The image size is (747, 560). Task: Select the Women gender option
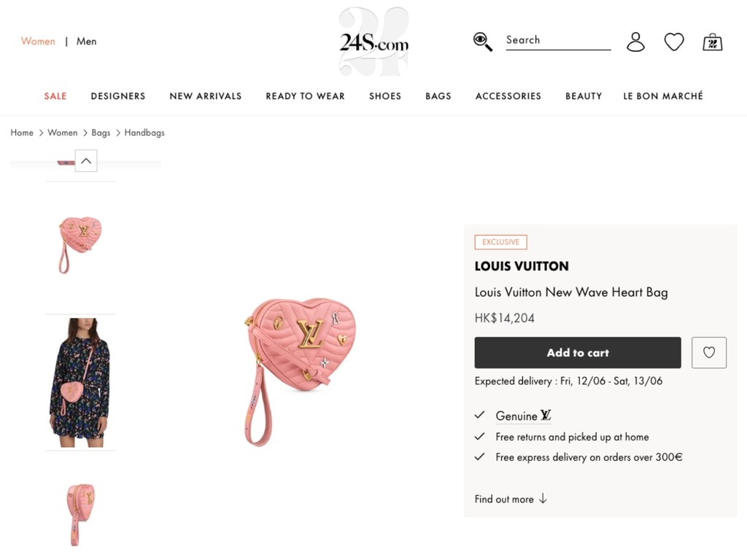click(x=38, y=41)
